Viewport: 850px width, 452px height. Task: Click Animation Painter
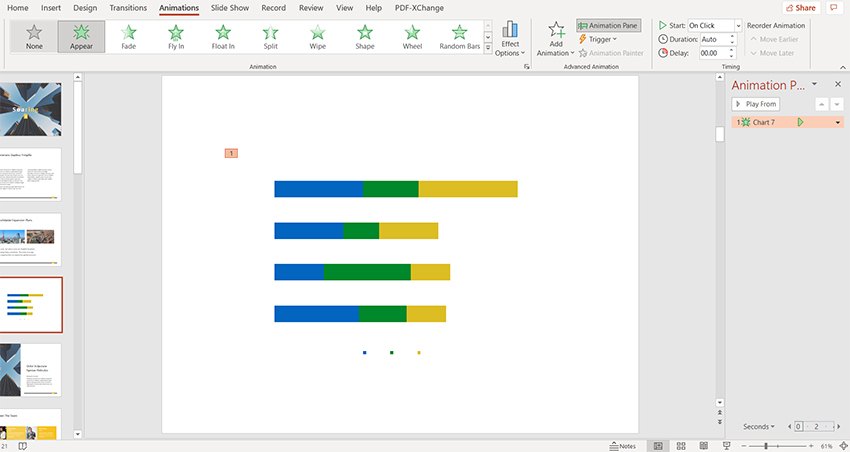611,53
